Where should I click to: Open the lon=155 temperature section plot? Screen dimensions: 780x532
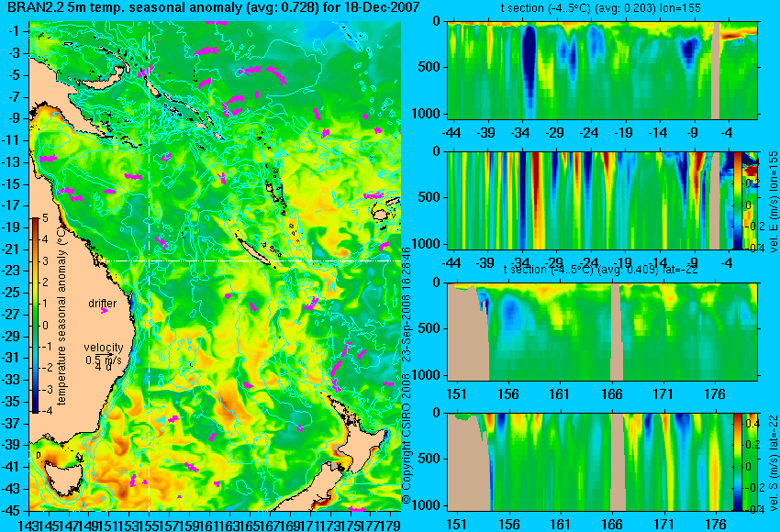(602, 70)
